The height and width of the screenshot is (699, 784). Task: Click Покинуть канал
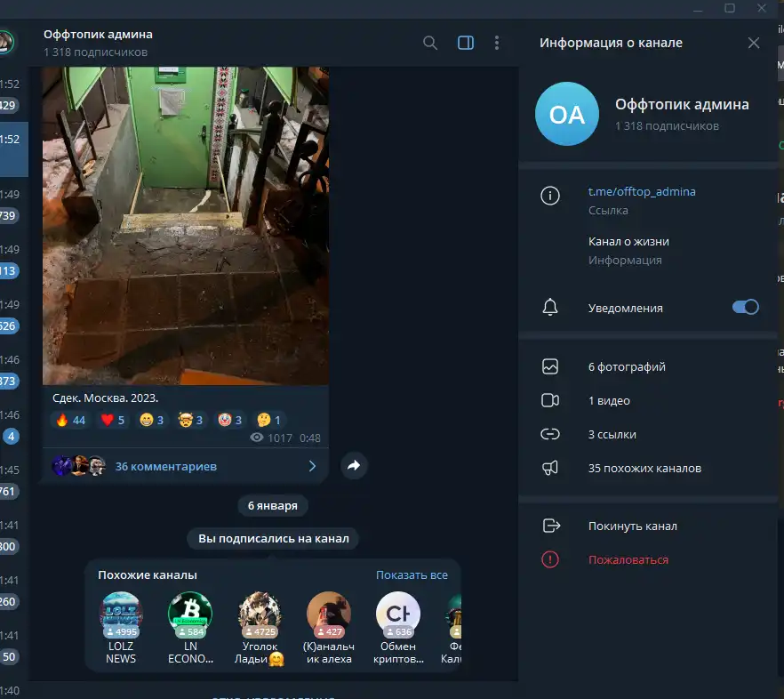(649, 526)
